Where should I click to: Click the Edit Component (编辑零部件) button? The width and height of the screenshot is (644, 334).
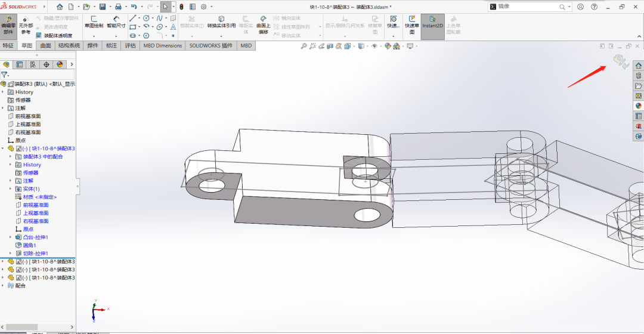pyautogui.click(x=8, y=24)
